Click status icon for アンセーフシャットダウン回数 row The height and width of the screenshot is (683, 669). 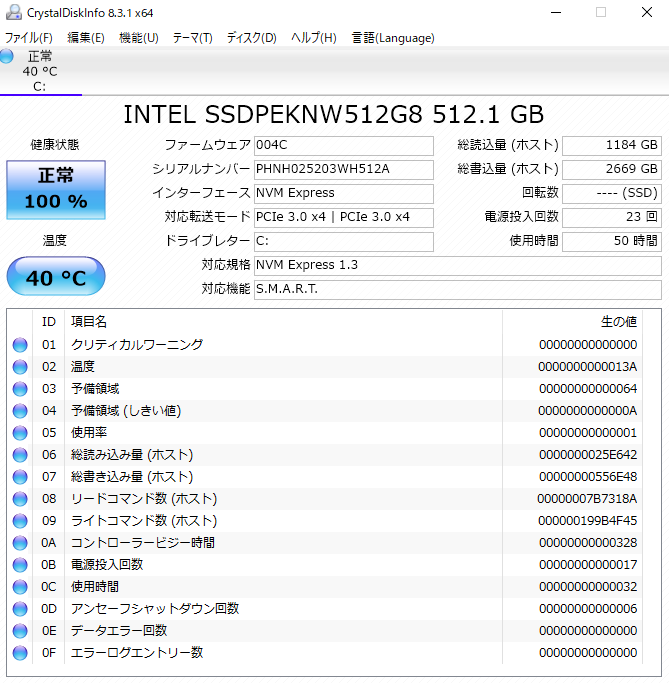(20, 609)
